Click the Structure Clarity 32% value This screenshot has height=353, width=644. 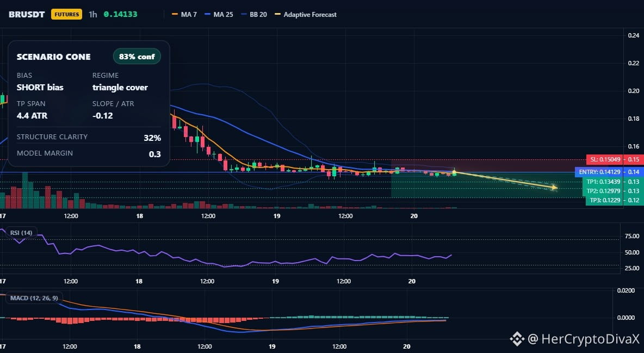point(152,138)
